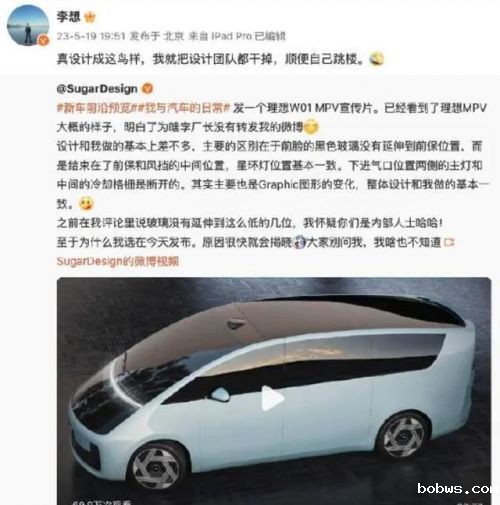Play the SugarDesign MPV video

coord(273,398)
